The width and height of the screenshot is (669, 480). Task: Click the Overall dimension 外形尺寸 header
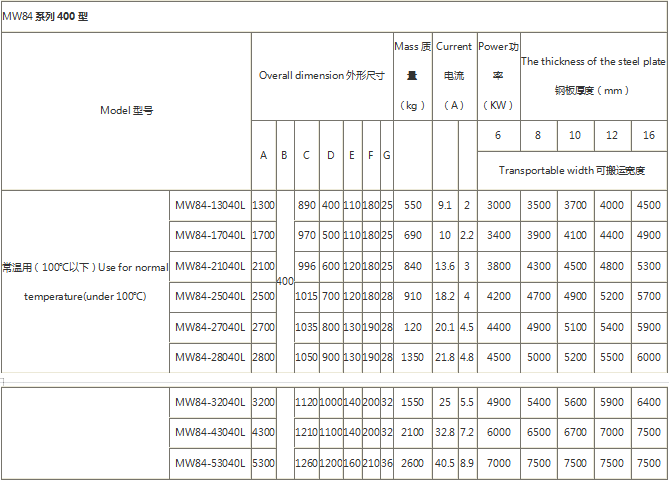pos(321,76)
